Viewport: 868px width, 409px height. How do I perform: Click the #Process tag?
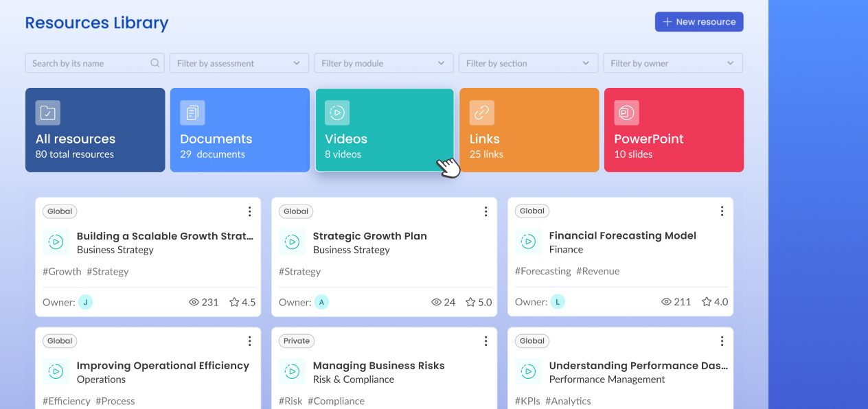[115, 401]
